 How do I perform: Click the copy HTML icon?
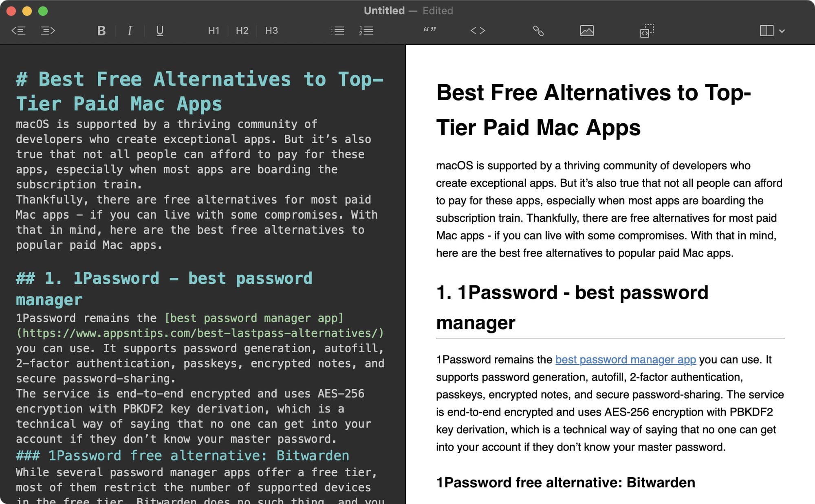point(647,31)
